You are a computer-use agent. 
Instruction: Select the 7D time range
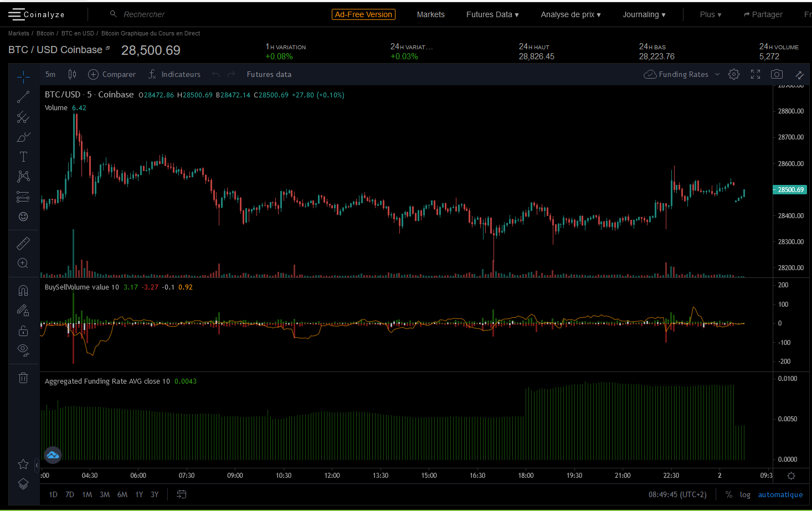70,494
